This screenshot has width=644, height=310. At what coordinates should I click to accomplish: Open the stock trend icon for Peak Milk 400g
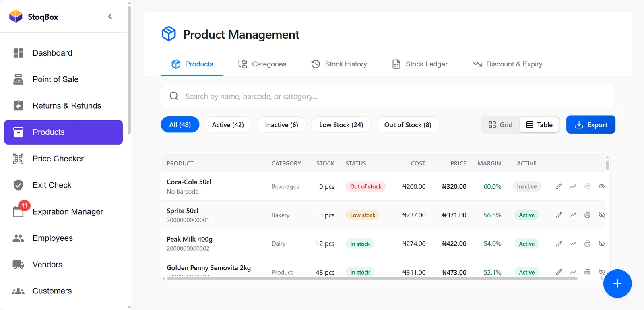(573, 244)
